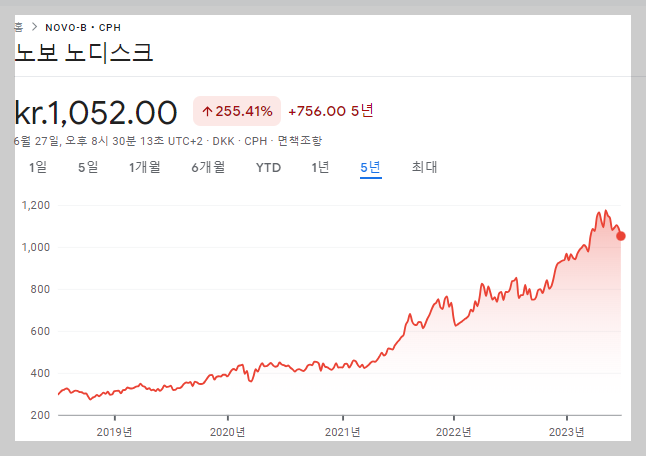Select the 5년 range tab

point(370,167)
